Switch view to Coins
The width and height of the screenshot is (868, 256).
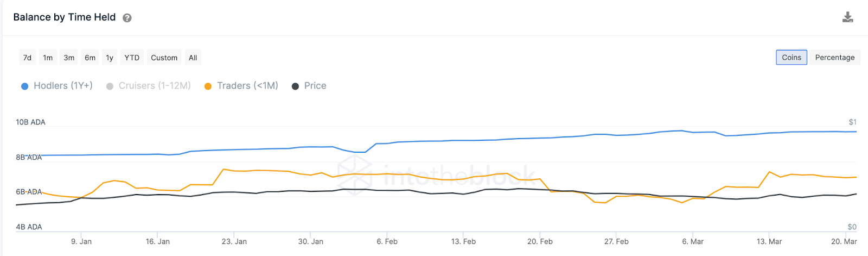tap(791, 58)
